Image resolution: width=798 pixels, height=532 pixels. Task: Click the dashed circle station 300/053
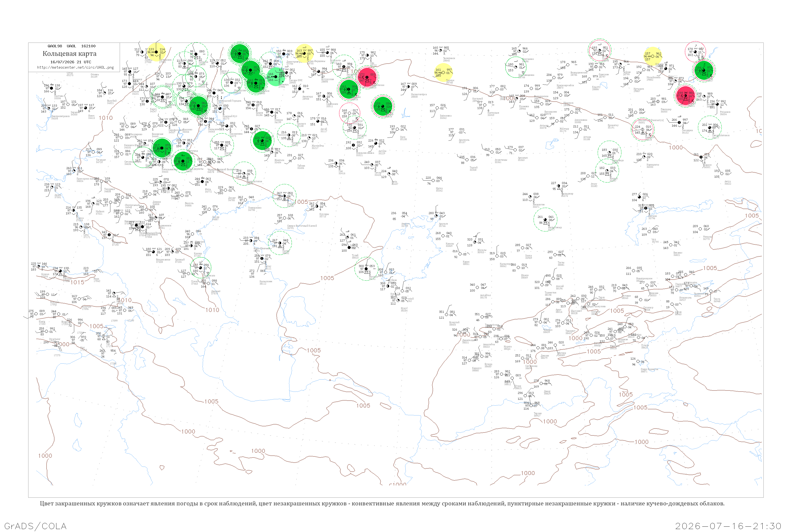[366, 269]
